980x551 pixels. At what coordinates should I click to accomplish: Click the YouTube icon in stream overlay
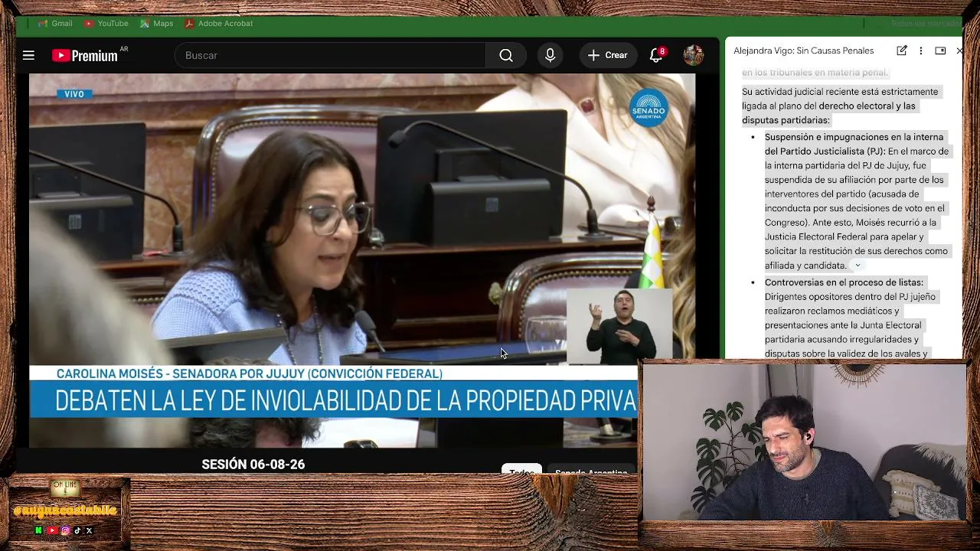pos(52,530)
